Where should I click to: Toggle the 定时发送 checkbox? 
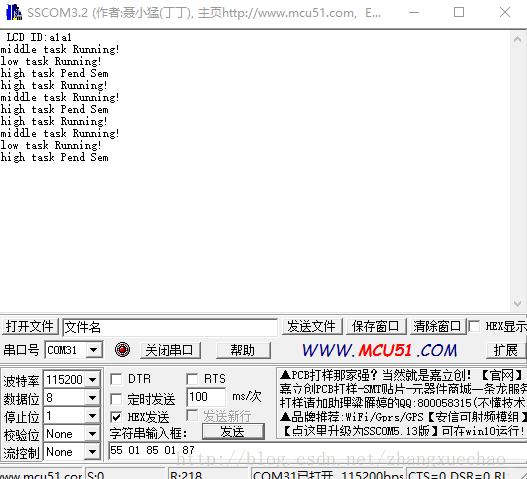pos(116,399)
